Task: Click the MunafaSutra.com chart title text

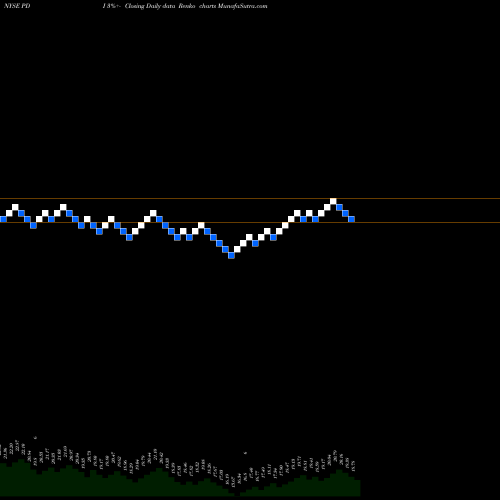Action: coord(242,6)
